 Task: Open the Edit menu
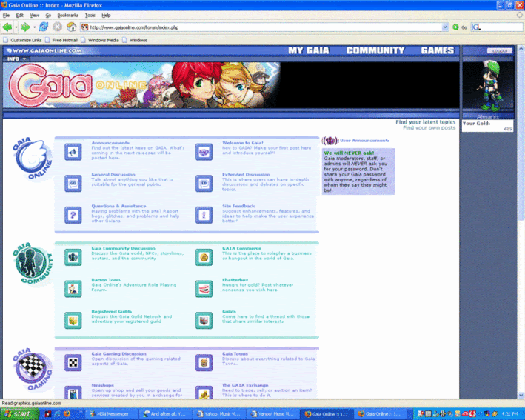[20, 16]
